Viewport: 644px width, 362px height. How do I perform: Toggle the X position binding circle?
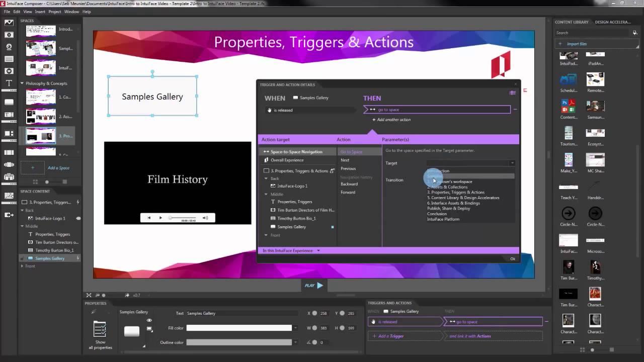point(314,313)
